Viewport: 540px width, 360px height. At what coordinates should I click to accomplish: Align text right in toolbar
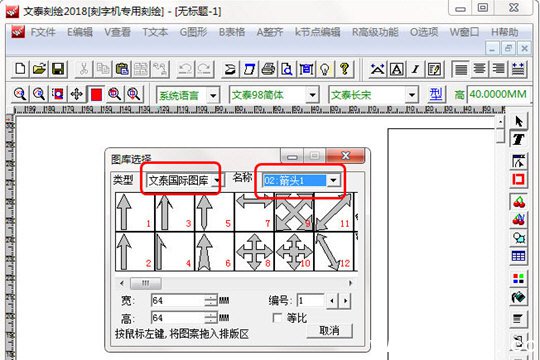click(498, 69)
